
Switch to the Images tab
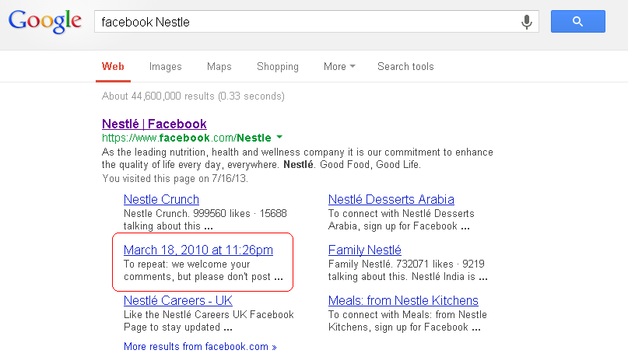pyautogui.click(x=166, y=66)
